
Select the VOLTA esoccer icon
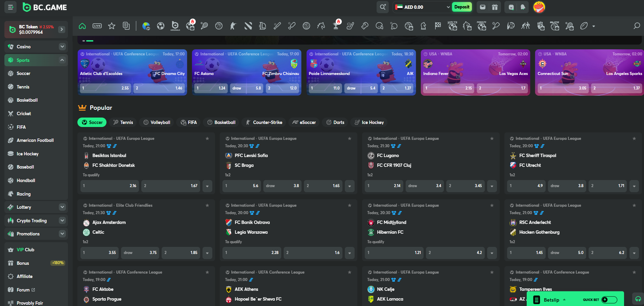pyautogui.click(x=452, y=26)
